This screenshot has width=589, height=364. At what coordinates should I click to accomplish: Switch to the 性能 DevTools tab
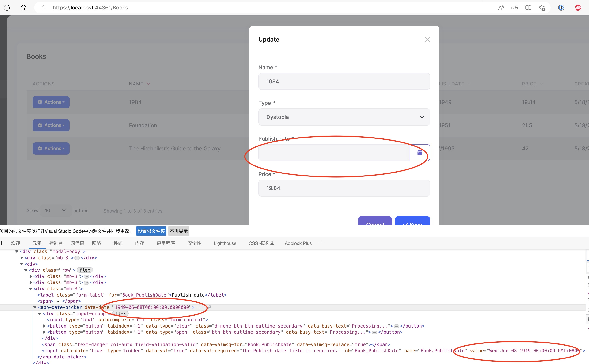point(118,243)
